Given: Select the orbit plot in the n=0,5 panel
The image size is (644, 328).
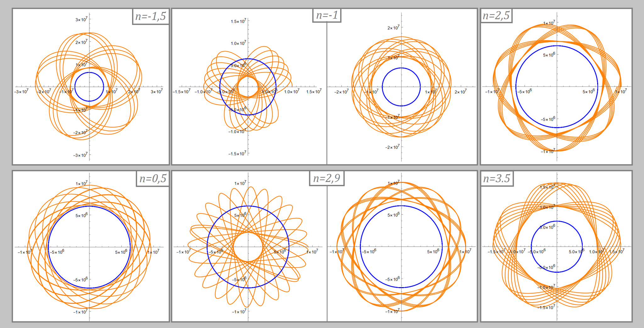Looking at the screenshot, I should (x=89, y=247).
